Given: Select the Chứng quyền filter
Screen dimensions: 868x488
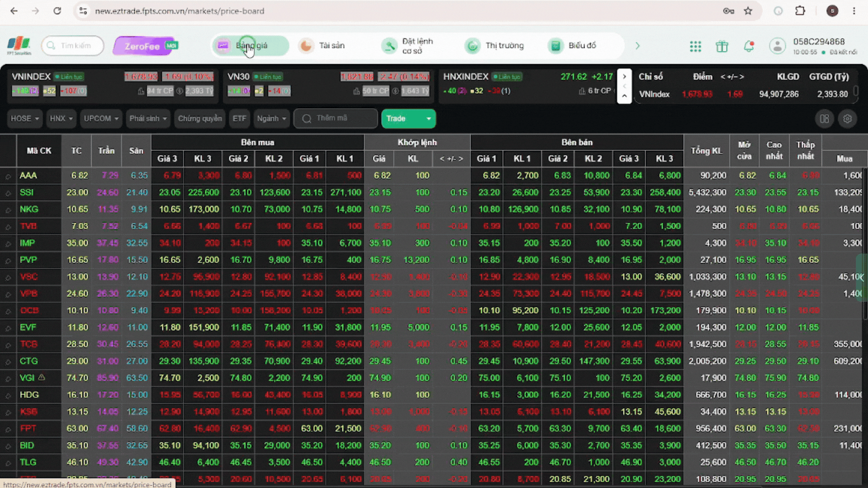Looking at the screenshot, I should (x=200, y=119).
